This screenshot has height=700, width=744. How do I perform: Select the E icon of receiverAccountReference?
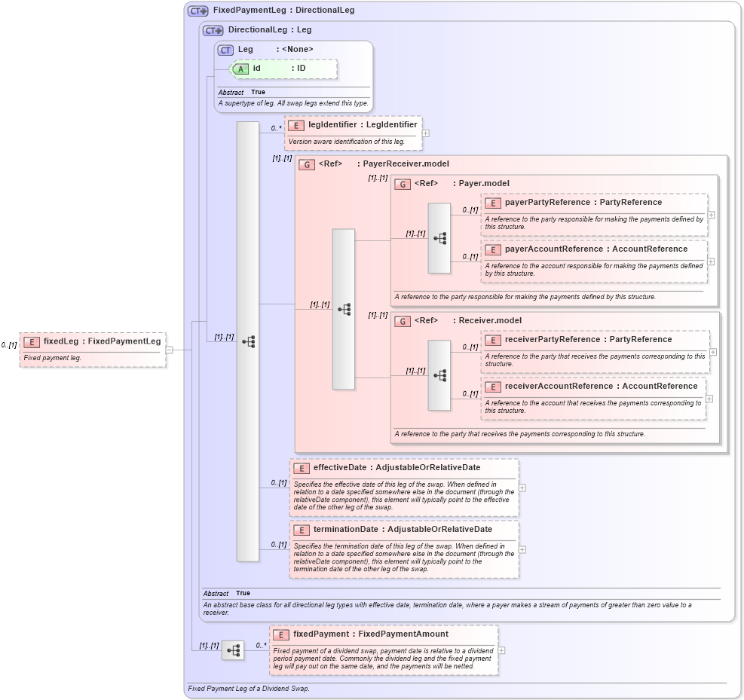pyautogui.click(x=494, y=386)
